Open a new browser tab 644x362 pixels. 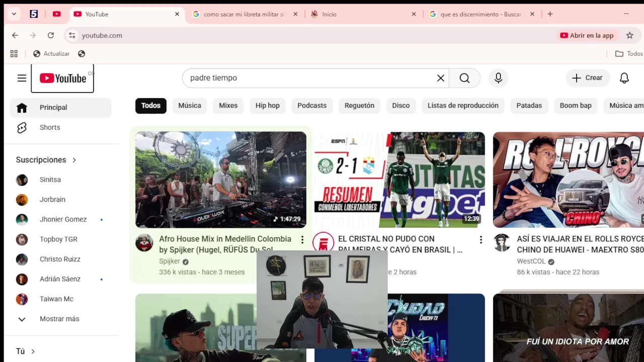550,14
